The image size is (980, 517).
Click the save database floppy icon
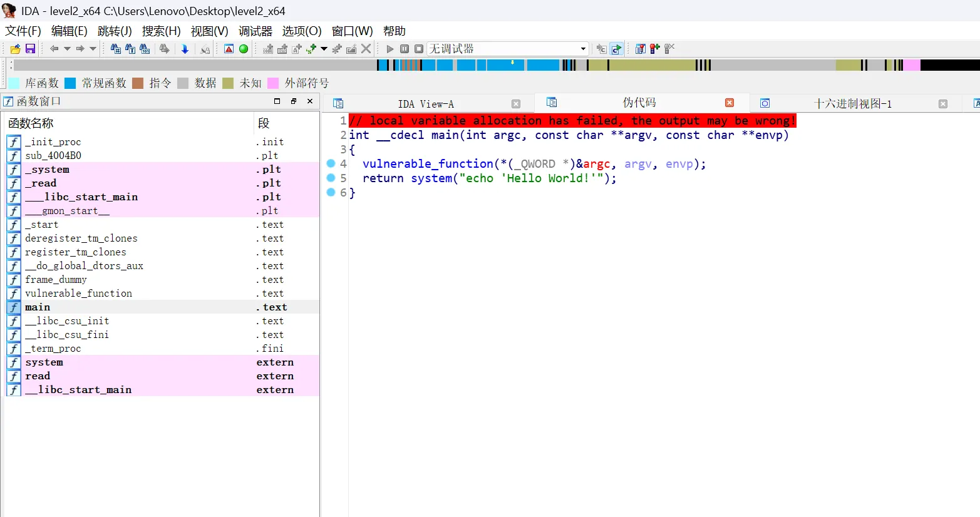30,49
